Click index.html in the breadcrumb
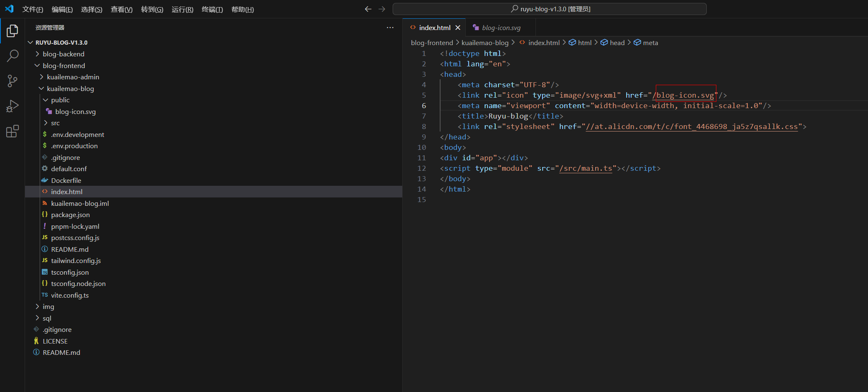 (544, 43)
